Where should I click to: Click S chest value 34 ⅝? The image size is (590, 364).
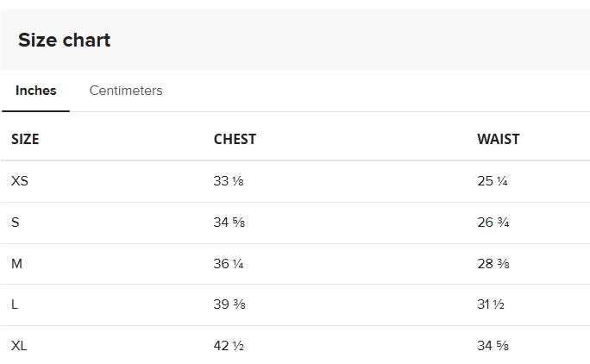(229, 223)
